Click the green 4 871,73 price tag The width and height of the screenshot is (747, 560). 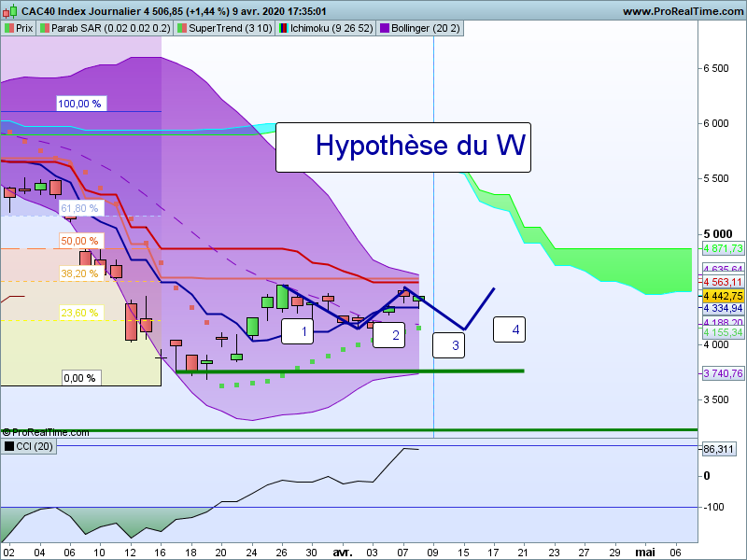pos(723,248)
